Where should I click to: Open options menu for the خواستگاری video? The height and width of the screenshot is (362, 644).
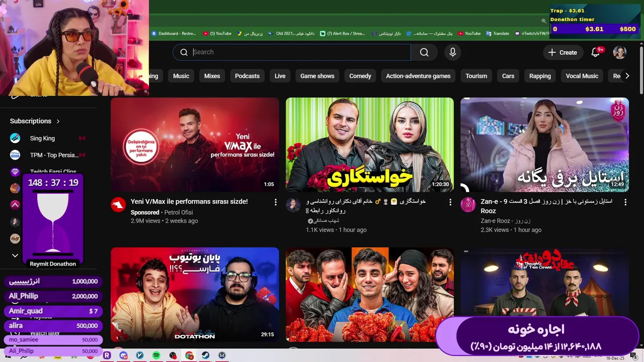tap(450, 202)
